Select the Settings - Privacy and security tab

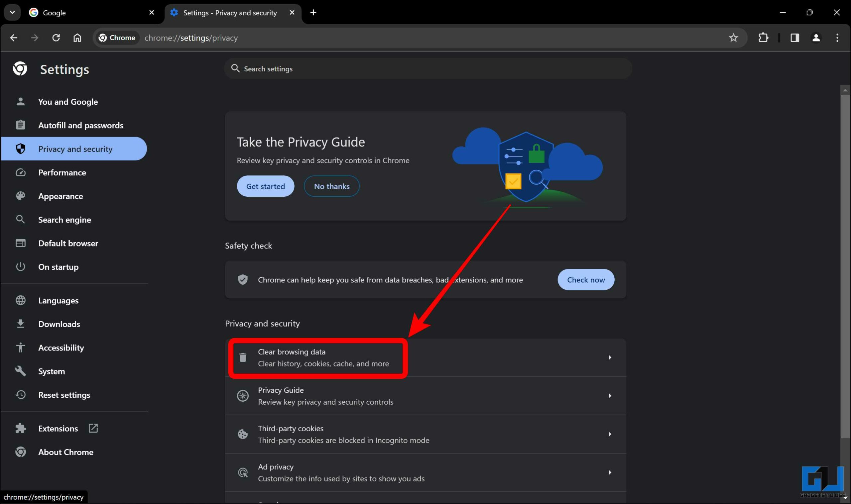tap(233, 13)
